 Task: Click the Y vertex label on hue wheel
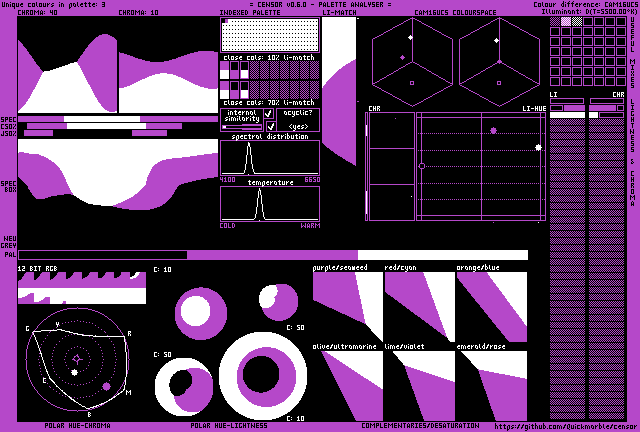pos(57,325)
